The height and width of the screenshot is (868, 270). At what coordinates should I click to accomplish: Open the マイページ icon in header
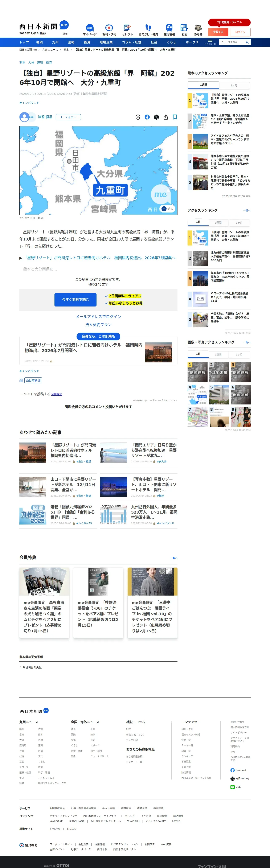pos(90,30)
